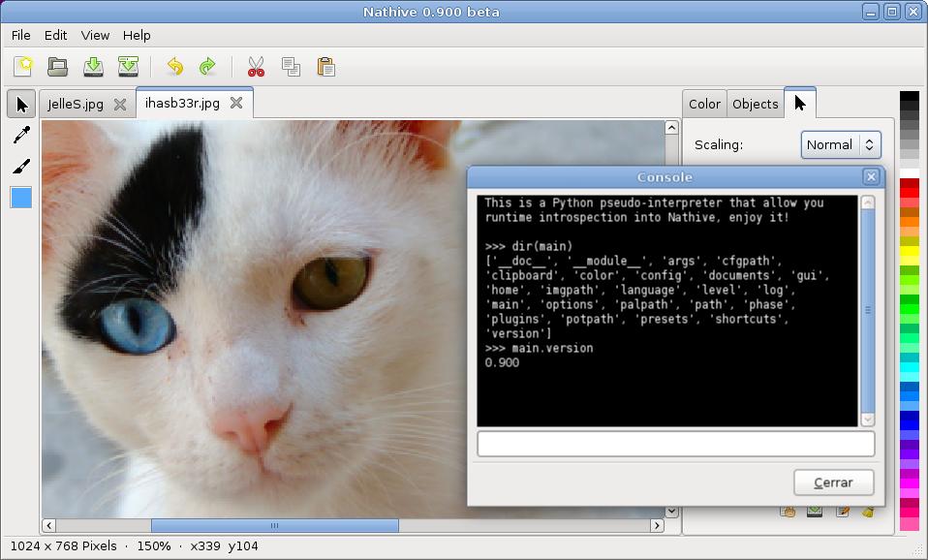
Task: Expand the Scaling dropdown set to Normal
Action: click(841, 145)
